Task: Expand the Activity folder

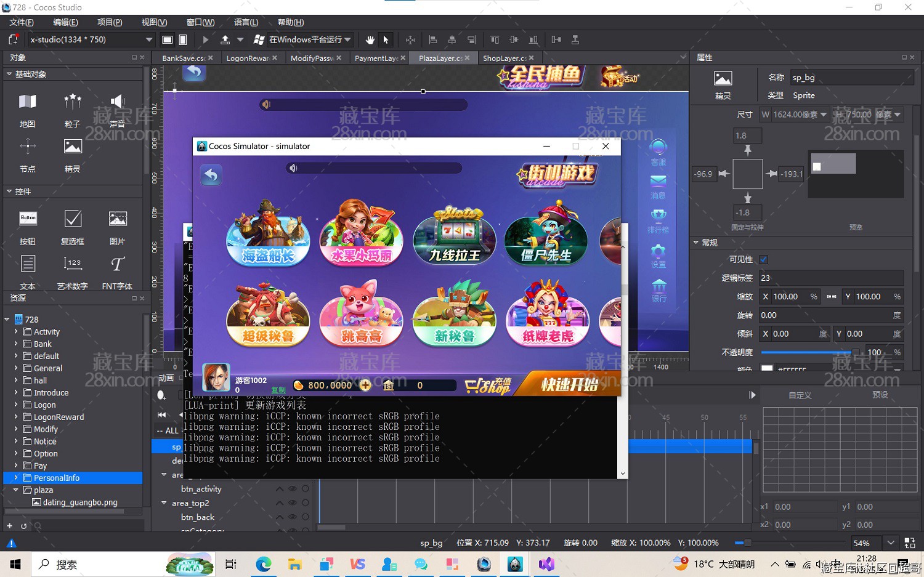Action: point(16,331)
